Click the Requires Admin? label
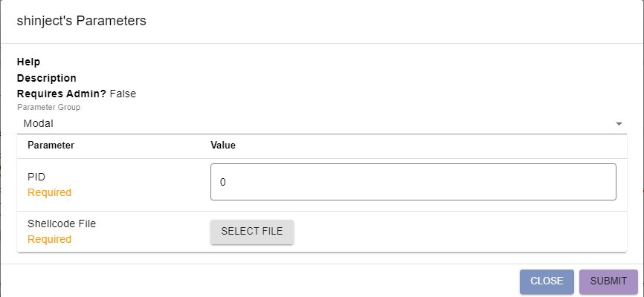Screen dimensions: 644x297 click(62, 94)
